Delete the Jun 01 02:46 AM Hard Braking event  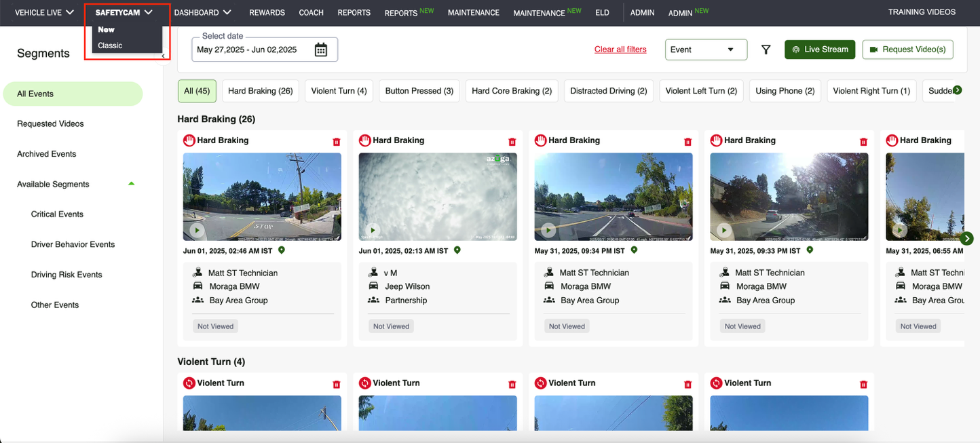[x=336, y=142]
